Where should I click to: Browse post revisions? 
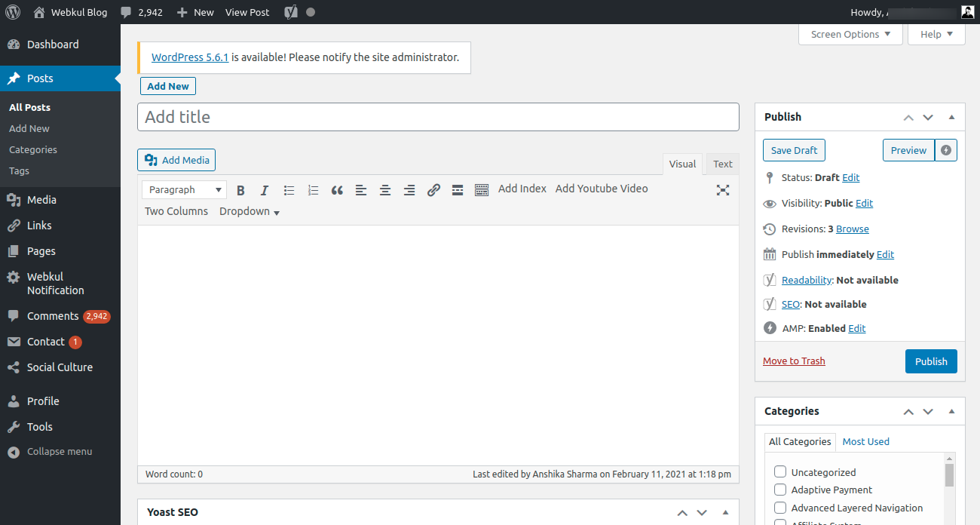(853, 229)
